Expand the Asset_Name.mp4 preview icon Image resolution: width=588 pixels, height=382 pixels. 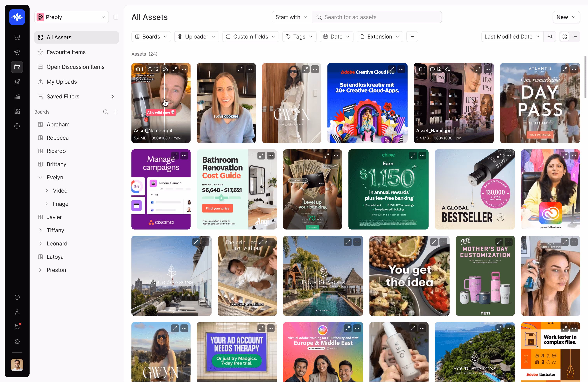175,69
